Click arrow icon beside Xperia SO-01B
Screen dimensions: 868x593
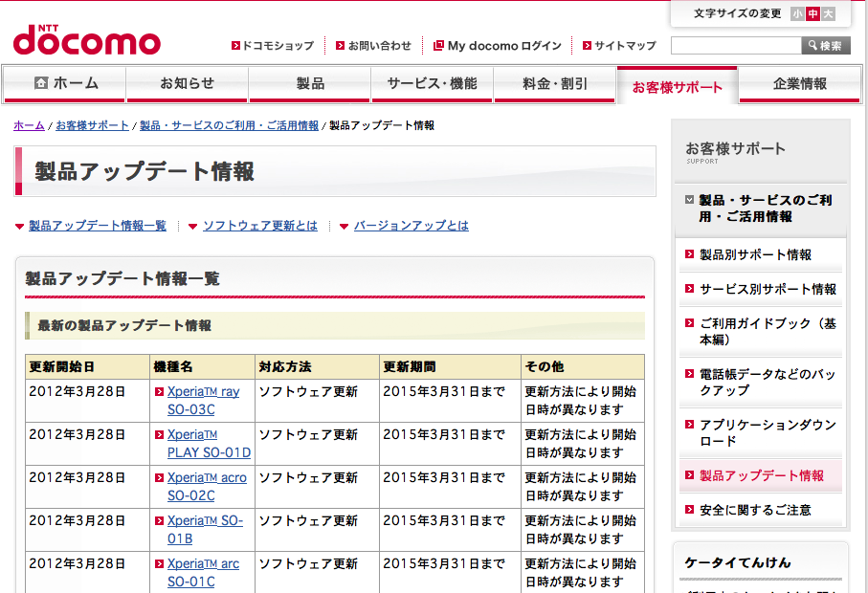point(160,521)
